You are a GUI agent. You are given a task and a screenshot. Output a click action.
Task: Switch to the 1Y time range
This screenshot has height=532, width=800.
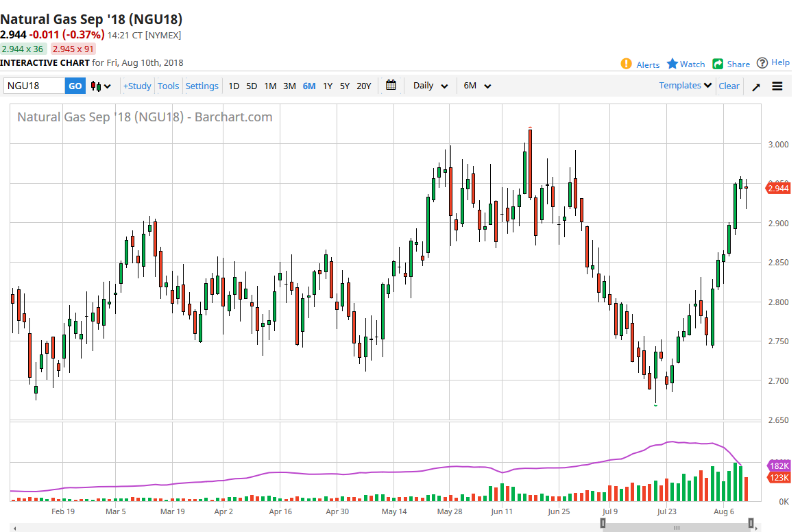(x=328, y=86)
